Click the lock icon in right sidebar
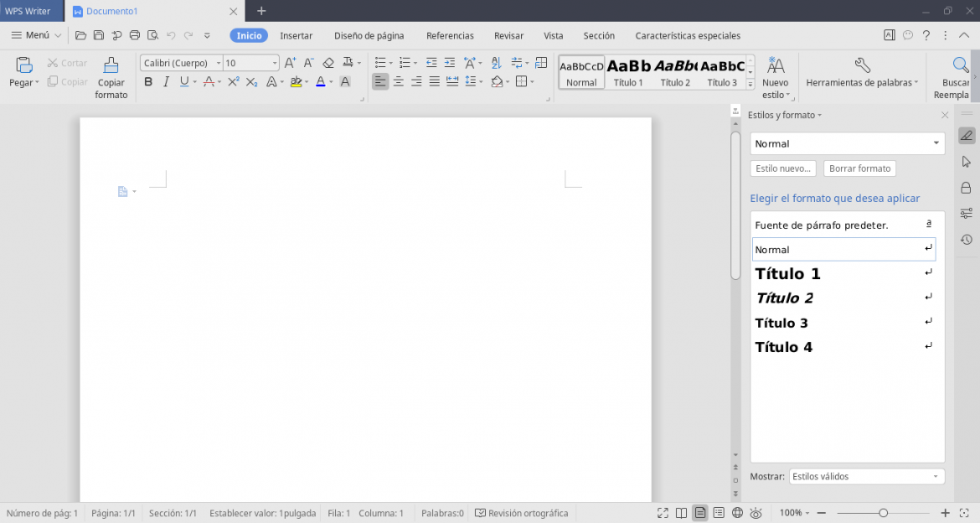The height and width of the screenshot is (523, 980). click(967, 188)
